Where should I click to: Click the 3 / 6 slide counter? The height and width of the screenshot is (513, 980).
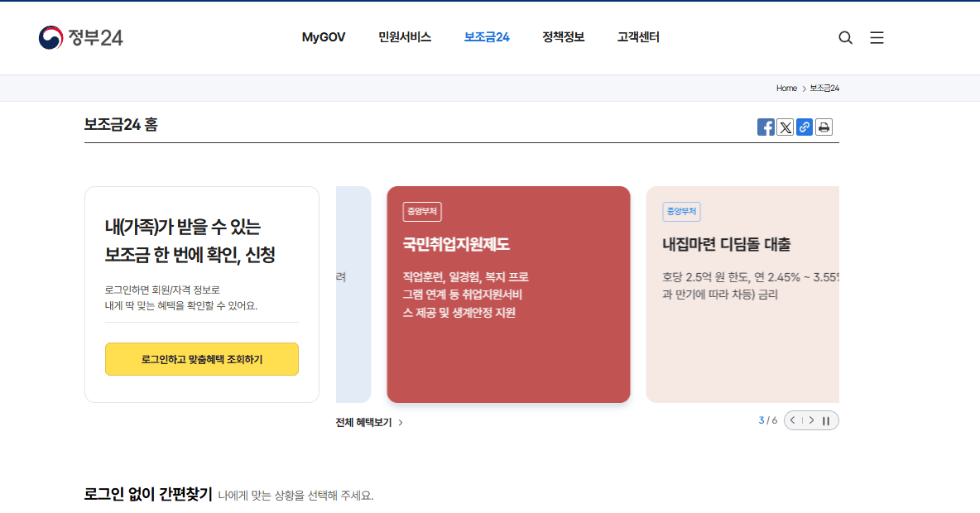coord(767,420)
